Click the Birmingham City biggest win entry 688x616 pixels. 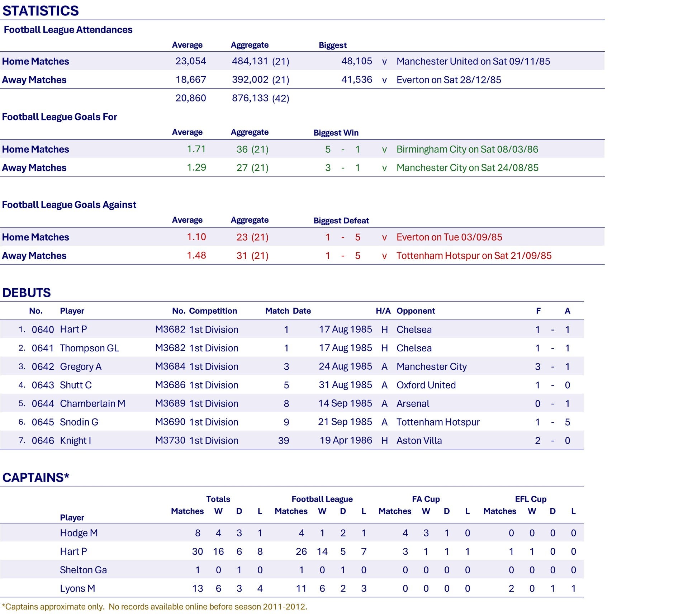point(467,149)
